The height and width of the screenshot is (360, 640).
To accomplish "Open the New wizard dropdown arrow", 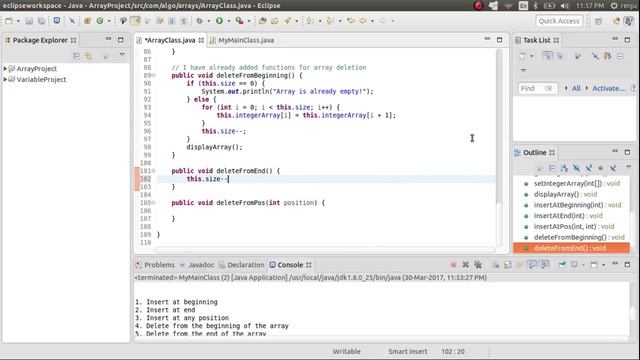I will 18,21.
